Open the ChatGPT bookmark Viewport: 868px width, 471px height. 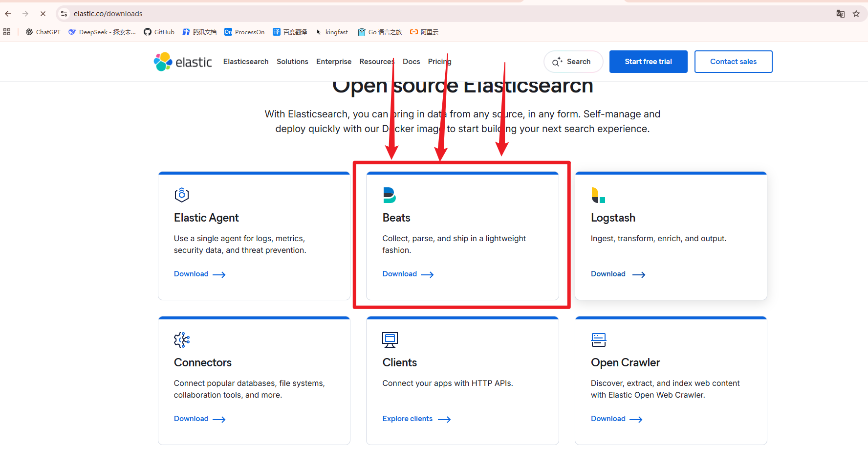coord(43,32)
